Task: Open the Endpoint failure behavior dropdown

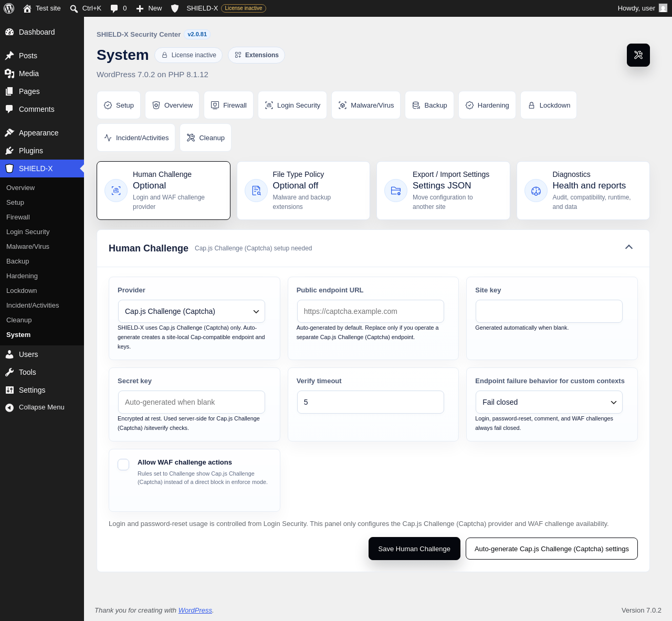Action: tap(549, 402)
